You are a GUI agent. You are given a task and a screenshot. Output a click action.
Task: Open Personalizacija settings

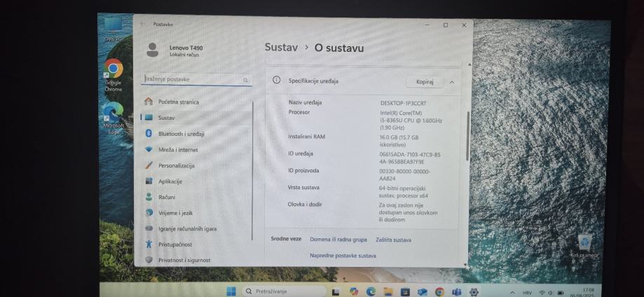click(196, 165)
